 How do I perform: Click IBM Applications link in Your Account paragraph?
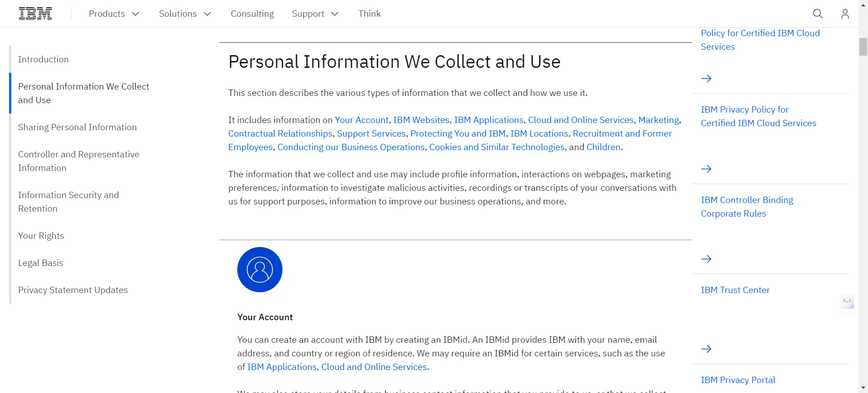(x=337, y=367)
